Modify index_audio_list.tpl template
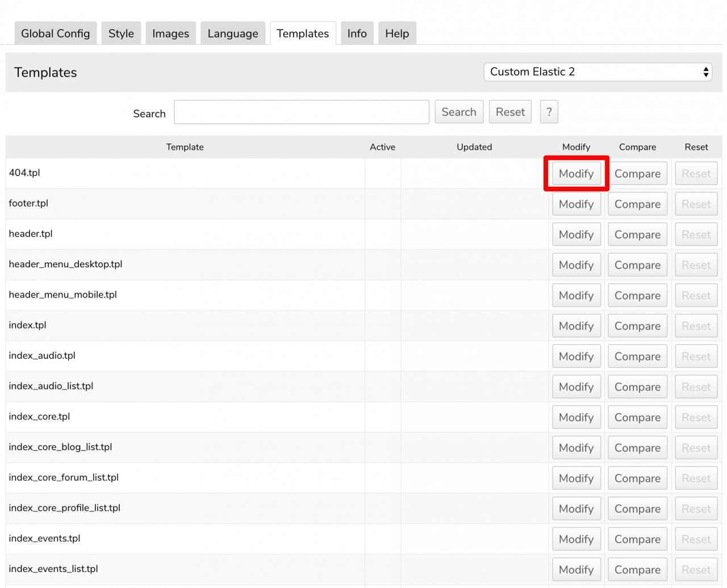The height and width of the screenshot is (588, 727). pyautogui.click(x=576, y=387)
